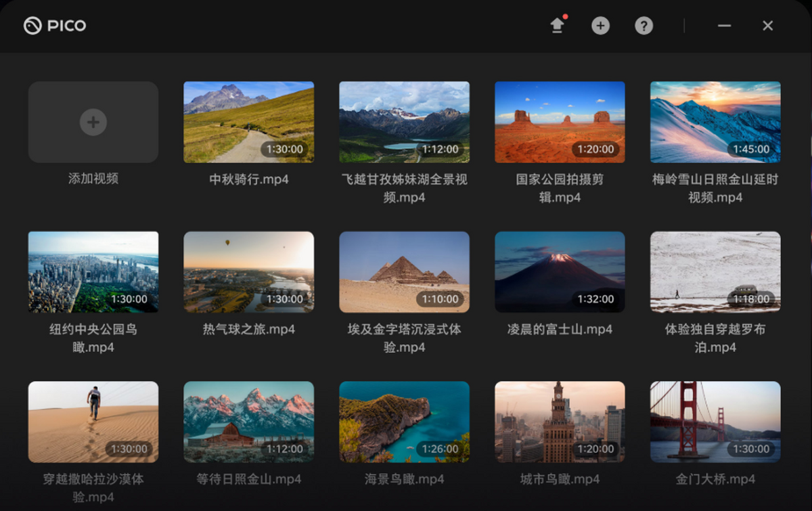Click the 添加视频 label
This screenshot has height=511, width=812.
(x=93, y=179)
